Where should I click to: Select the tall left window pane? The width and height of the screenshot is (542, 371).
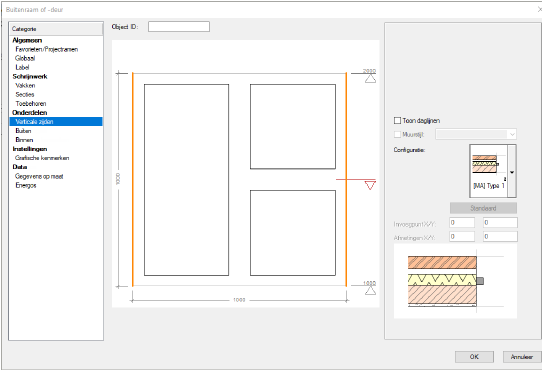186,180
